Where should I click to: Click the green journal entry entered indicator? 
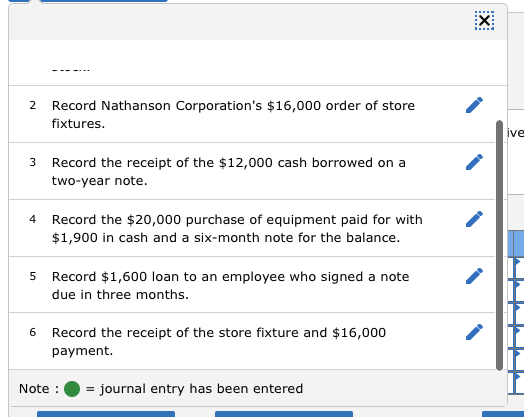(72, 389)
